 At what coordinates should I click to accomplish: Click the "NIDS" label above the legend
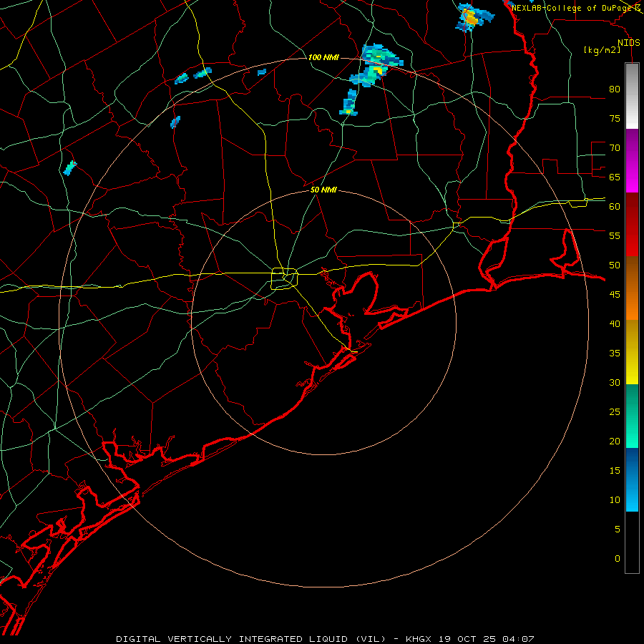[x=628, y=43]
